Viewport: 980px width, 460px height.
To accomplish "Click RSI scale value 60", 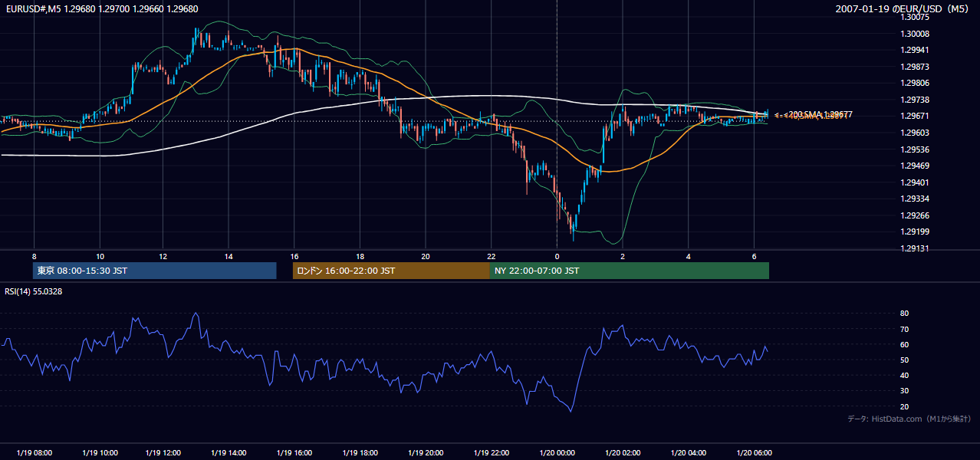I will (x=904, y=344).
